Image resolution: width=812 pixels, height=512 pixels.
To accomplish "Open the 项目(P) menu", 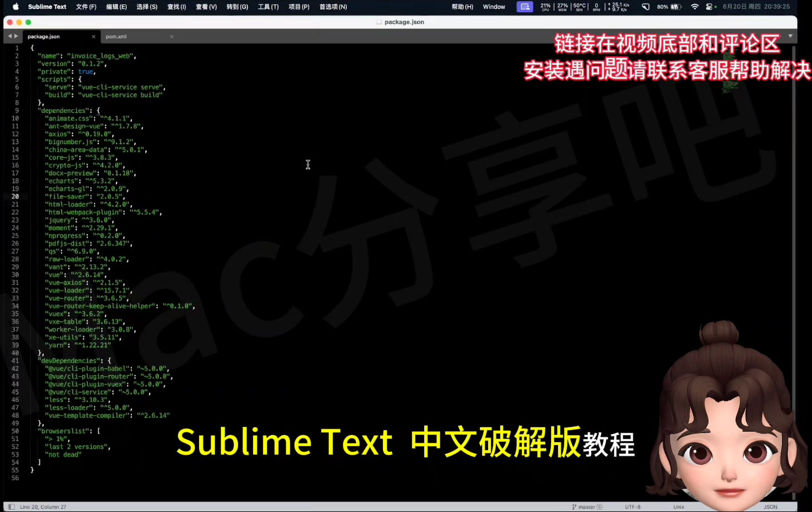I will tap(299, 7).
